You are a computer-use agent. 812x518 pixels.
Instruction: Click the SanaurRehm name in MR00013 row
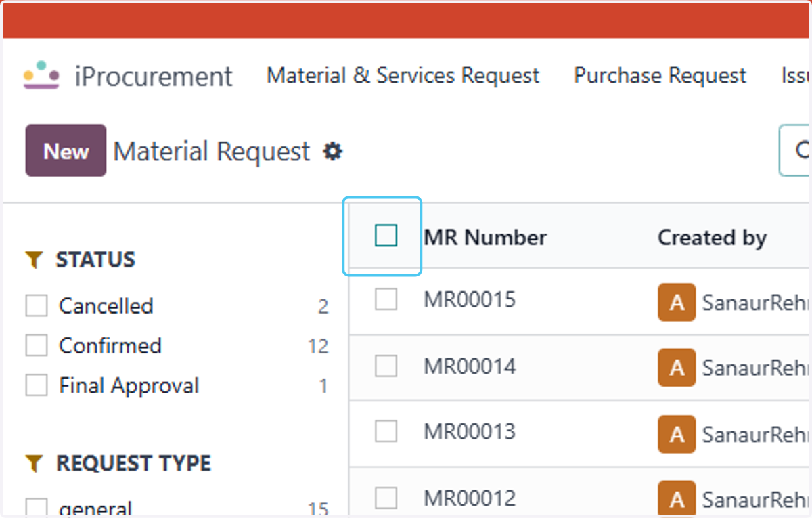tap(757, 434)
